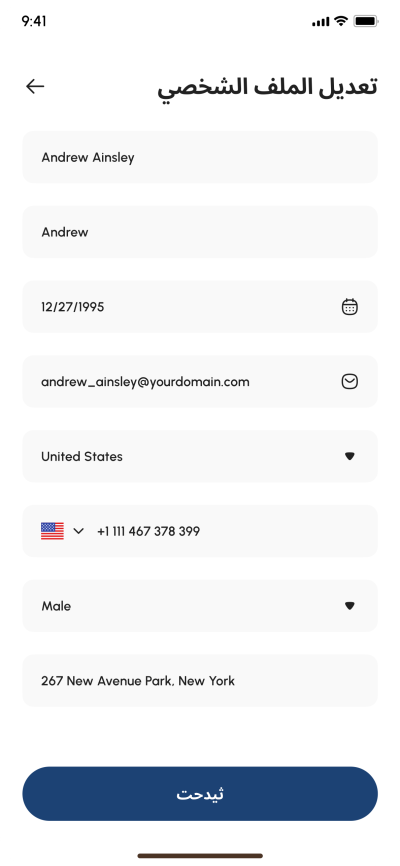
Task: Tap the blue update button at bottom
Action: coord(200,794)
